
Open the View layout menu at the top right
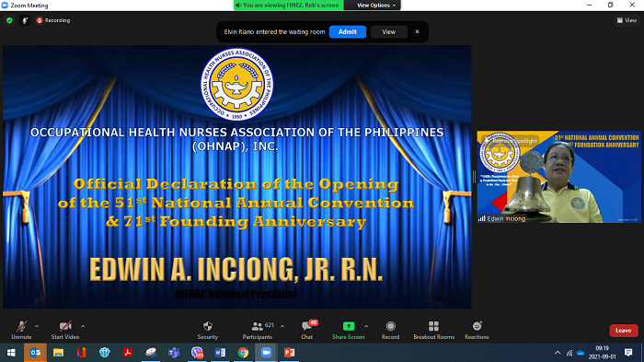tap(627, 20)
